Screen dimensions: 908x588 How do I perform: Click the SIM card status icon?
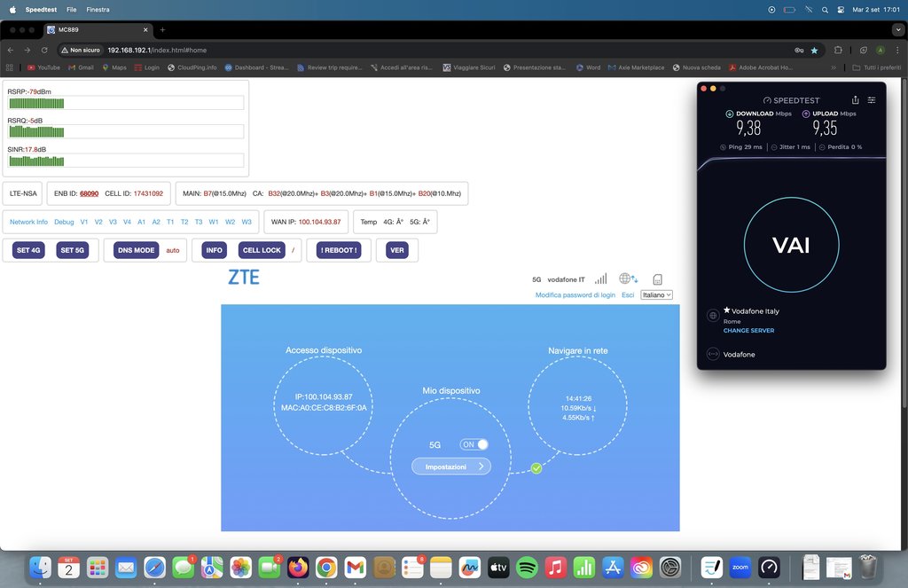click(x=657, y=279)
